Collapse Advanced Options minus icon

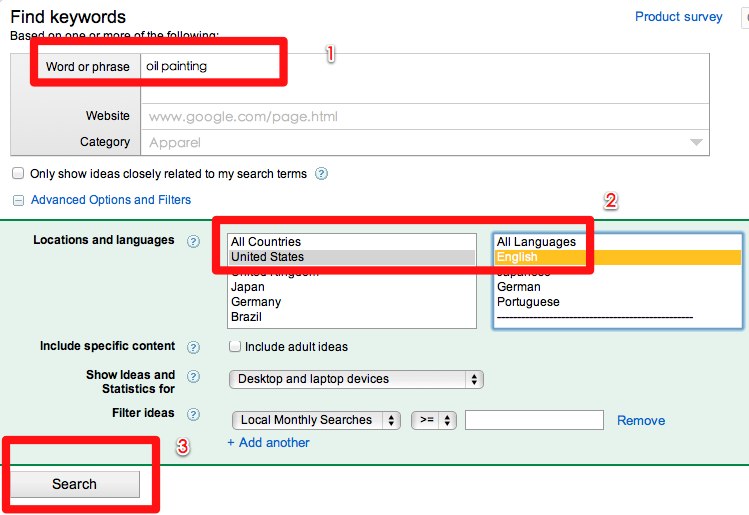click(x=18, y=200)
